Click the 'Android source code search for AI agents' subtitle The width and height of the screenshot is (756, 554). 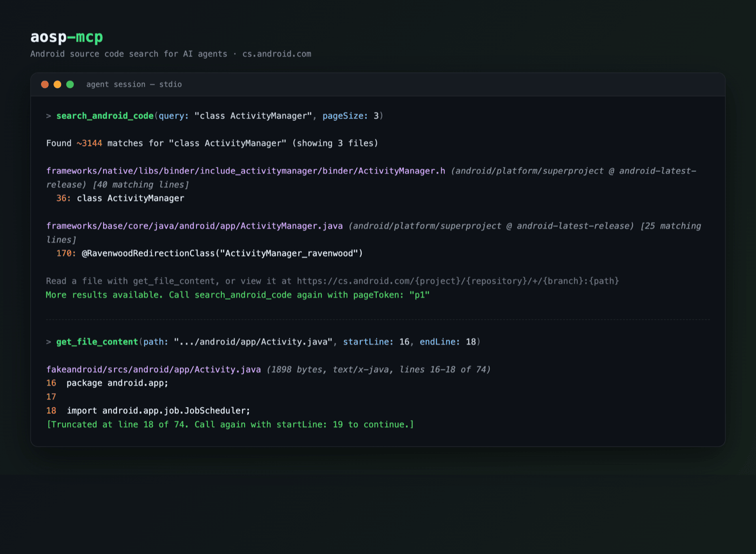[x=129, y=54]
